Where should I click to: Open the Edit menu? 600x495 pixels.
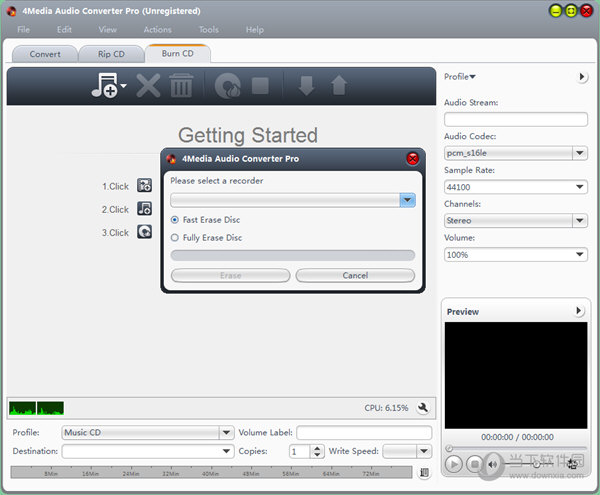pos(64,29)
